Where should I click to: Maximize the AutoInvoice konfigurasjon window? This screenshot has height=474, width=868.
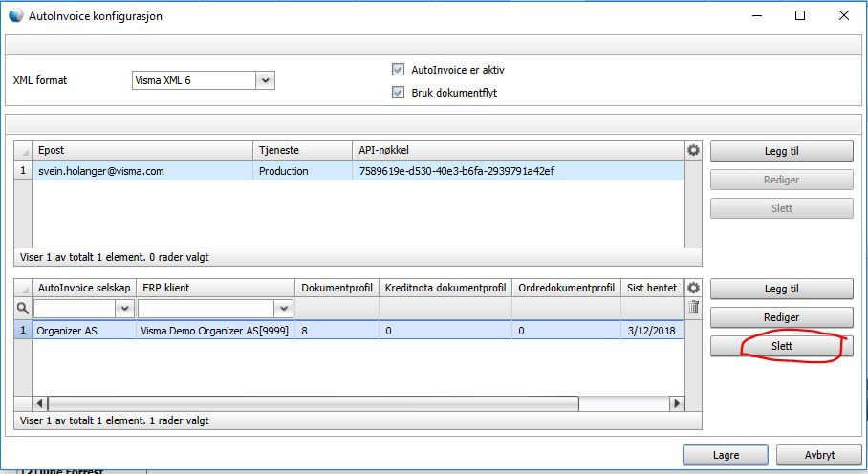point(800,15)
